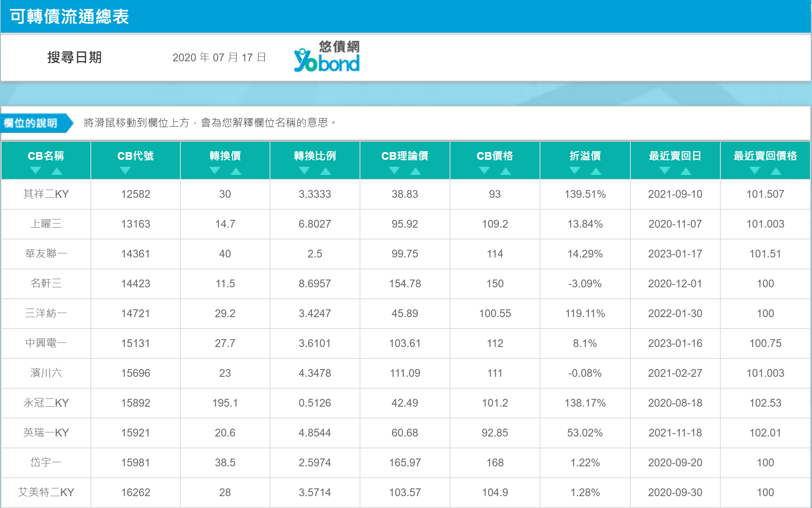The image size is (812, 508).
Task: Sort 轉換比例 column ascending arrow
Action: (x=326, y=171)
